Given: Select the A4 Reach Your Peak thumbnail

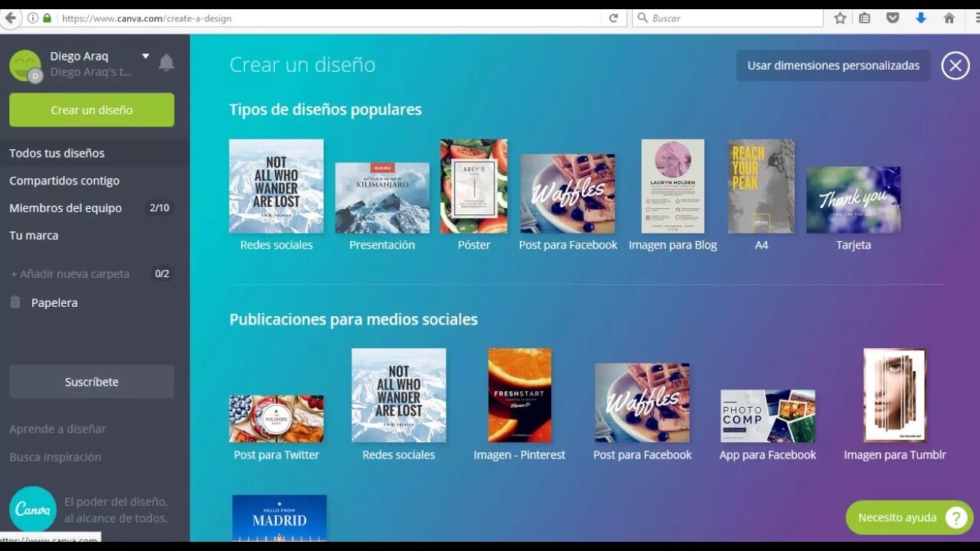Looking at the screenshot, I should 761,186.
